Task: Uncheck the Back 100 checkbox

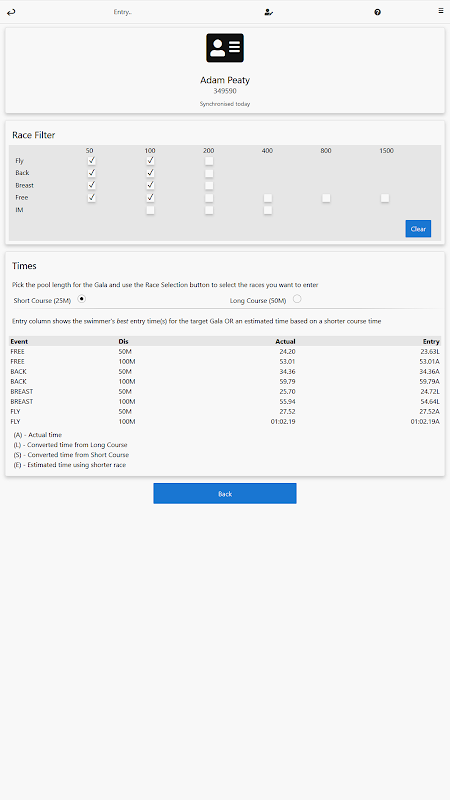Action: (150, 173)
